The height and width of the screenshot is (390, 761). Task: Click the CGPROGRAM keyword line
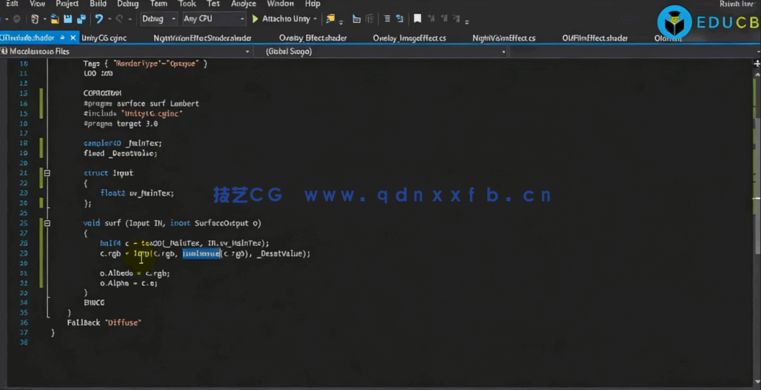(102, 93)
